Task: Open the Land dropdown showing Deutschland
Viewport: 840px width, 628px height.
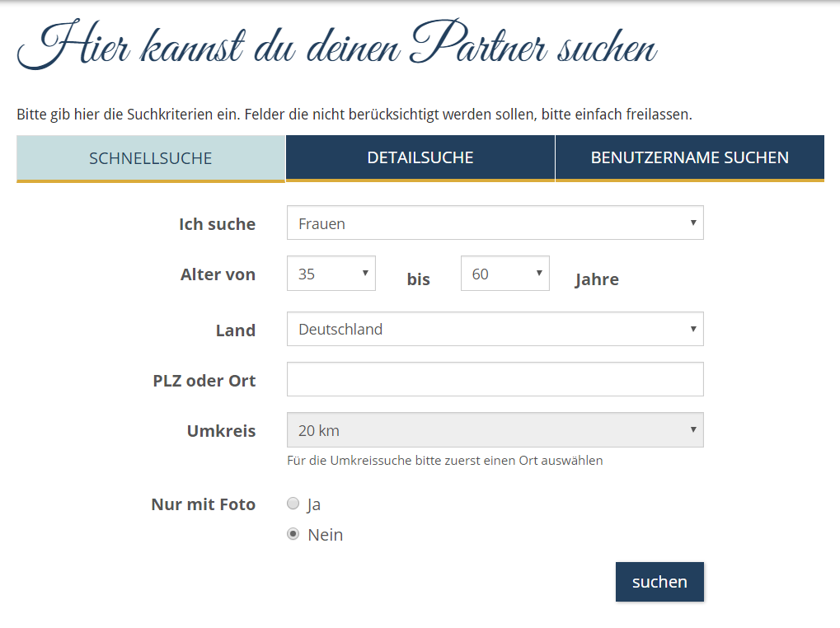Action: point(495,329)
